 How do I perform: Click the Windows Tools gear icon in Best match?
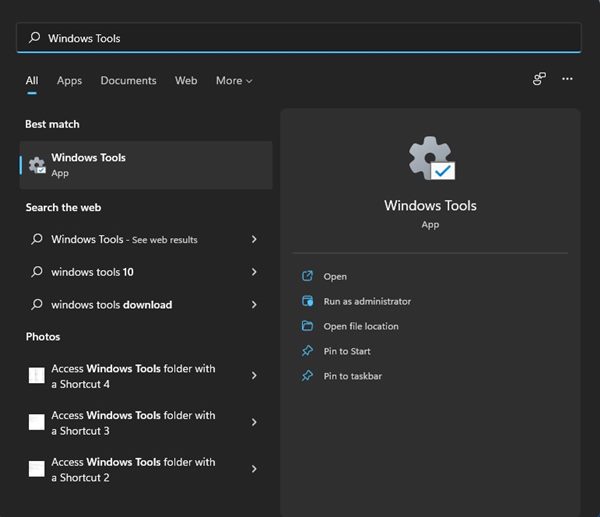pos(37,165)
